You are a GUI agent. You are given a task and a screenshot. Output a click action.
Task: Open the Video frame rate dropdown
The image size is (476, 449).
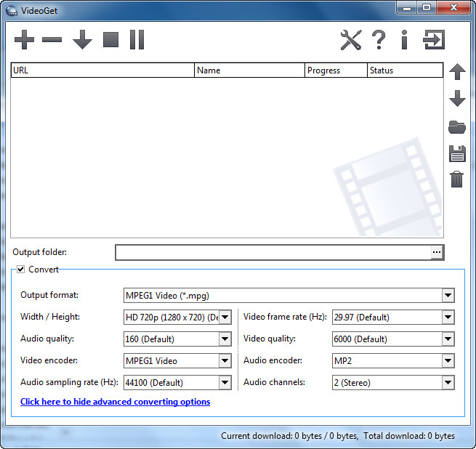[x=448, y=317]
